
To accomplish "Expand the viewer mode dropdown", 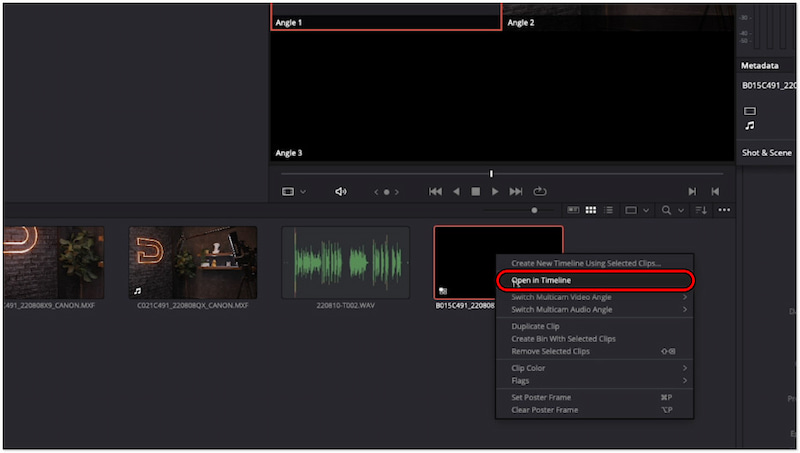I will pyautogui.click(x=294, y=191).
